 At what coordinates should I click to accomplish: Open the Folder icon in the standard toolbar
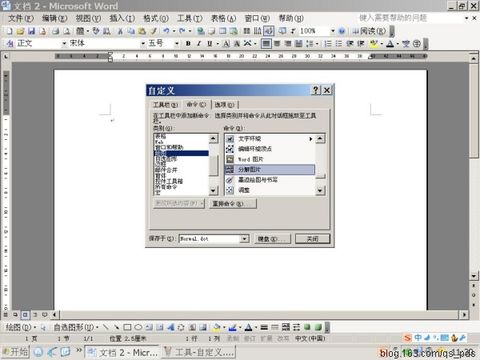click(x=21, y=31)
